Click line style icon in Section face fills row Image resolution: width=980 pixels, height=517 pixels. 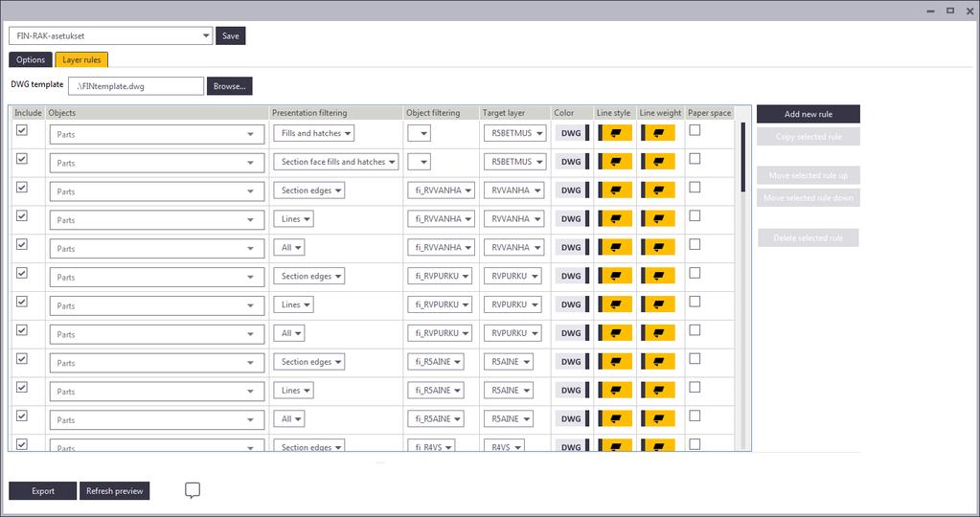coord(615,162)
